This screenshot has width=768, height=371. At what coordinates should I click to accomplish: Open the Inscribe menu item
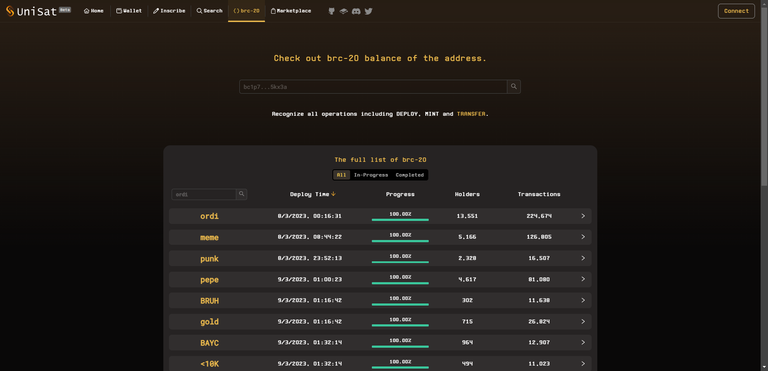click(169, 11)
